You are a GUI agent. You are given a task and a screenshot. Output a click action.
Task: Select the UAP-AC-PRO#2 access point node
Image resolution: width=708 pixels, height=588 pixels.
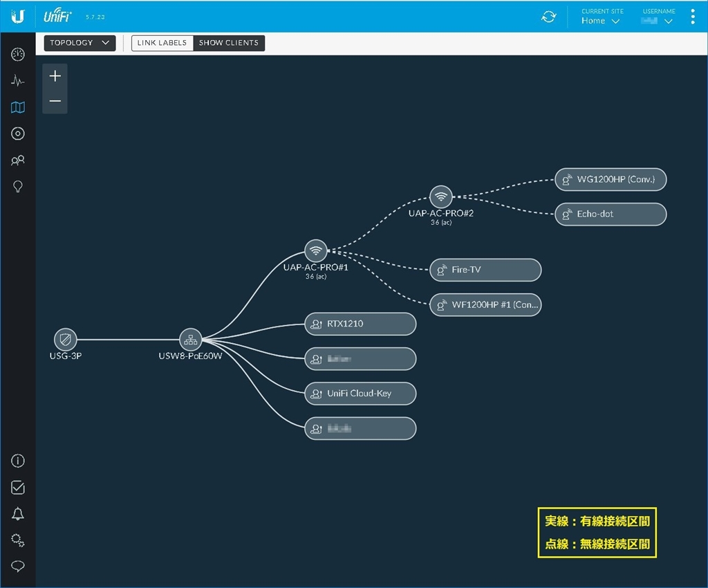[x=441, y=197]
